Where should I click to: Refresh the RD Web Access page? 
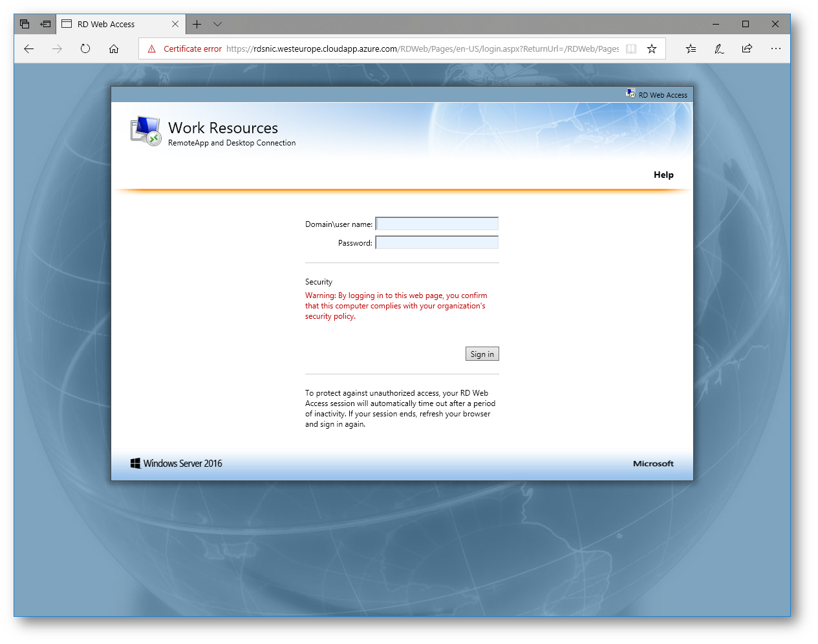coord(85,48)
